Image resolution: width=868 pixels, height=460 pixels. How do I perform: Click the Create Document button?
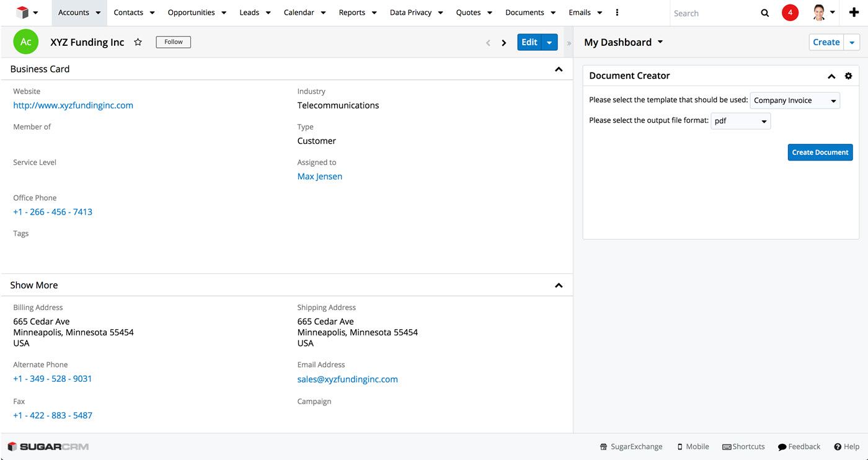click(x=820, y=153)
